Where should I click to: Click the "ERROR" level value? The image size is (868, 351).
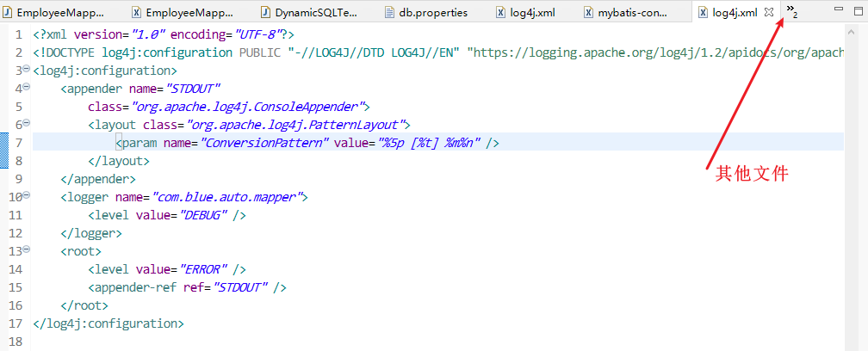pyautogui.click(x=205, y=269)
